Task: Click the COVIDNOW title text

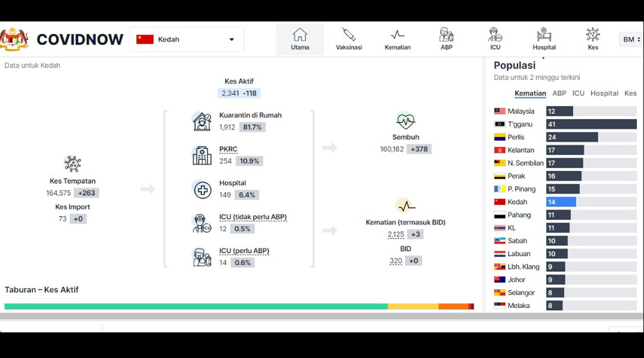Action: click(x=80, y=39)
